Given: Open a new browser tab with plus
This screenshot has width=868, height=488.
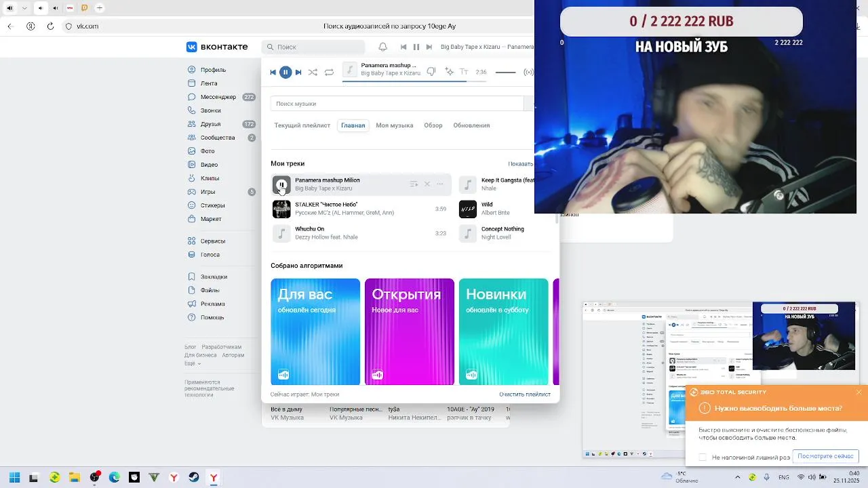Looking at the screenshot, I should coord(100,8).
